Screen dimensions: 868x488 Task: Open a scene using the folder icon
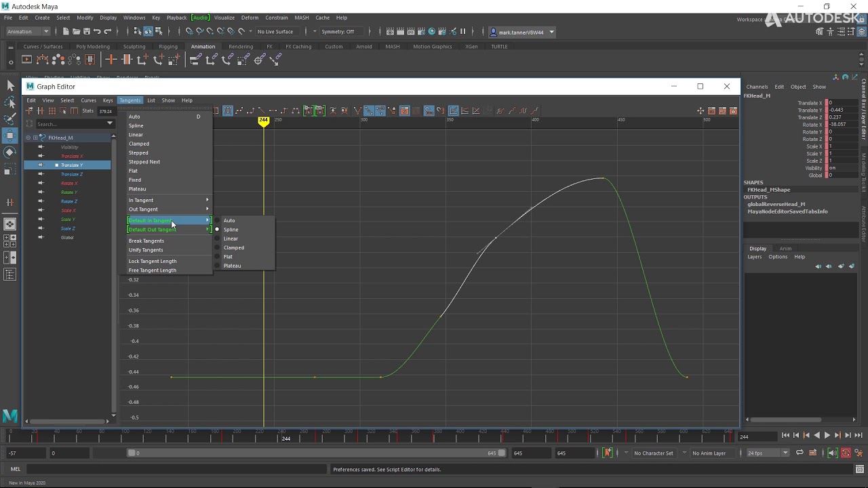point(76,32)
